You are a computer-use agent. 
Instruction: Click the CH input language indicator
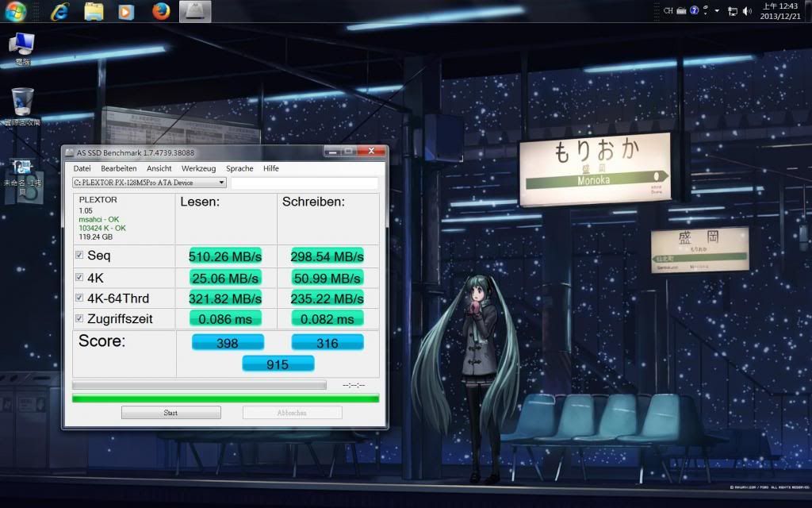click(668, 10)
